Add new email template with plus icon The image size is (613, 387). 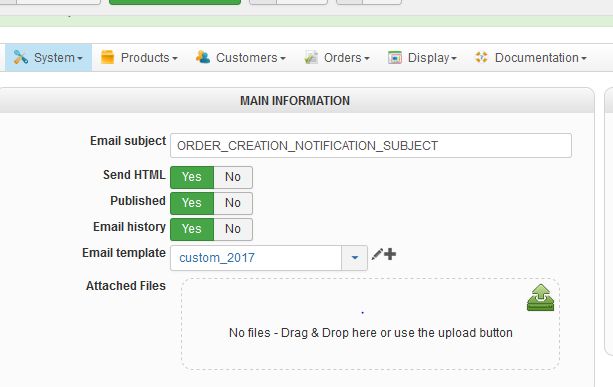(390, 254)
